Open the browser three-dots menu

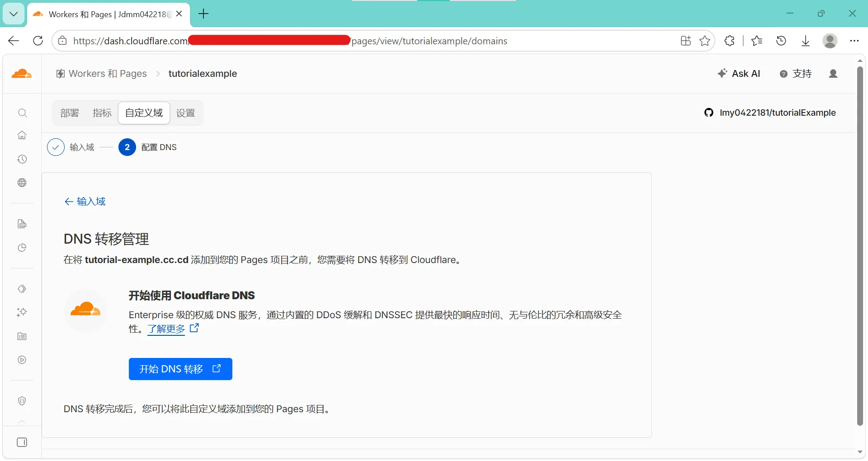coord(854,41)
